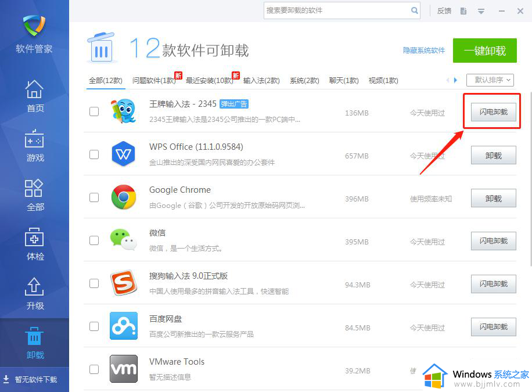This screenshot has width=532, height=392.
Task: Open the 首页 home section
Action: coord(34,96)
